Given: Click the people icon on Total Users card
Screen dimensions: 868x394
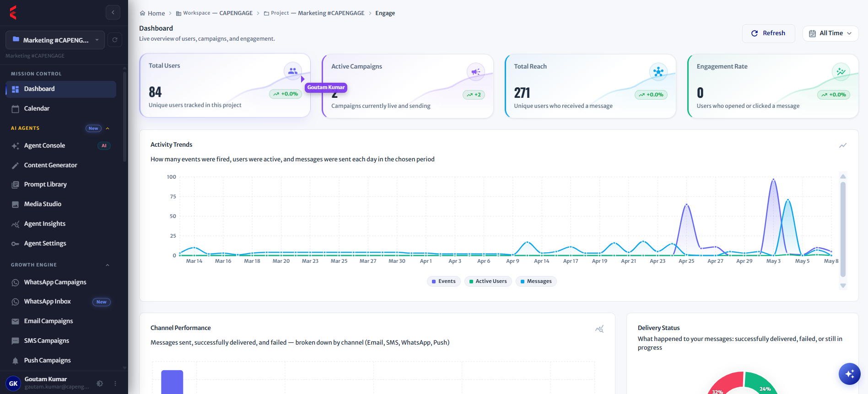Looking at the screenshot, I should point(293,71).
